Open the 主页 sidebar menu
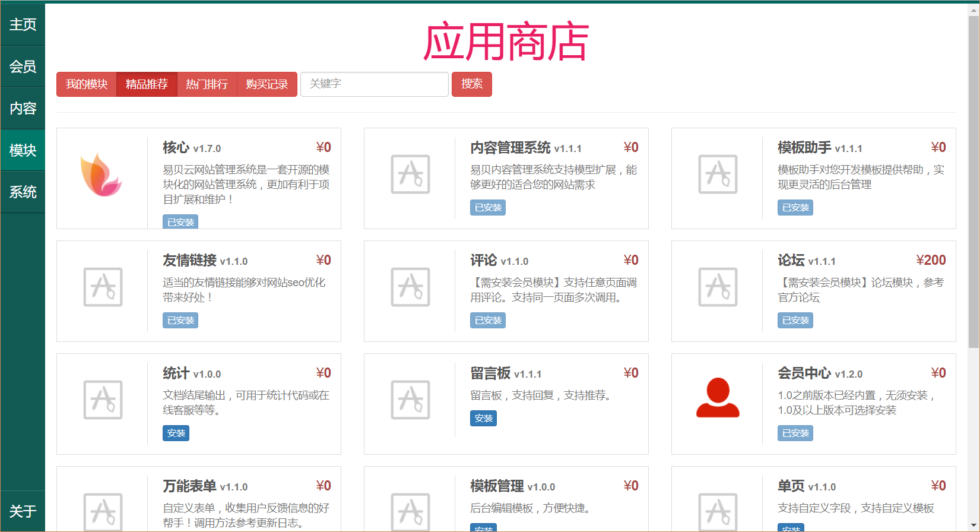 pos(23,25)
